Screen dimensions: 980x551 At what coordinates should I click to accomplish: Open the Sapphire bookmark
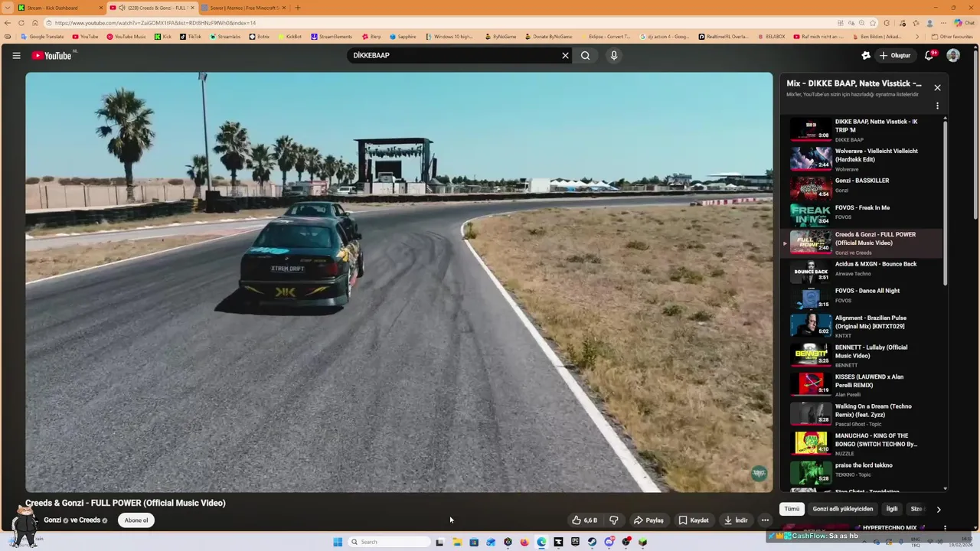coord(403,37)
